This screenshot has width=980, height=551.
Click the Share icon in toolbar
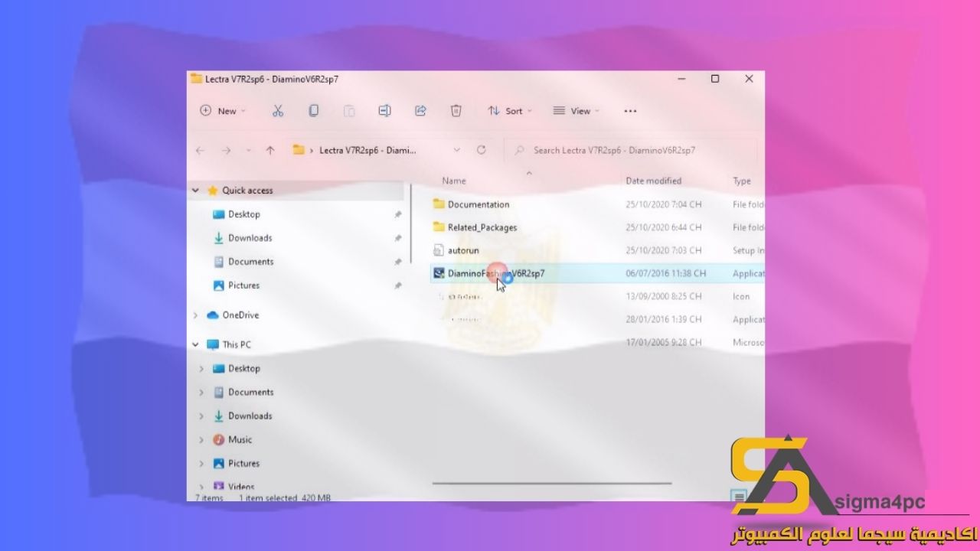coord(420,111)
